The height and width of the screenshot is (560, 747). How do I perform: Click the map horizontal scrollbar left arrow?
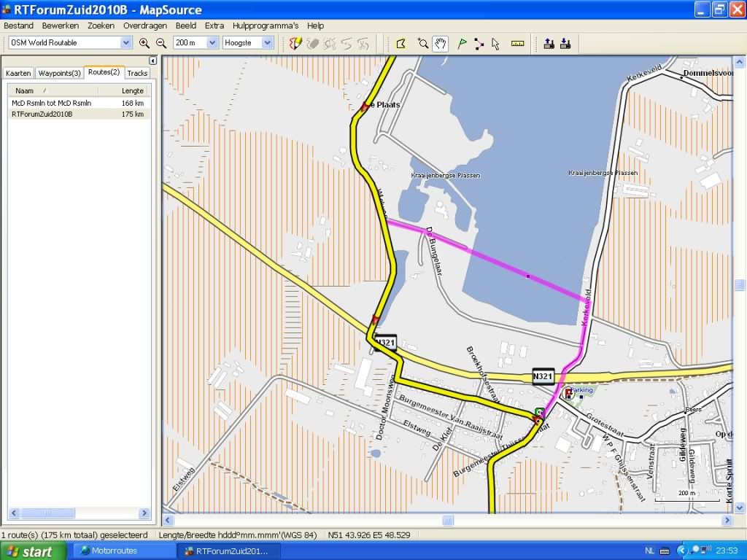pyautogui.click(x=168, y=520)
